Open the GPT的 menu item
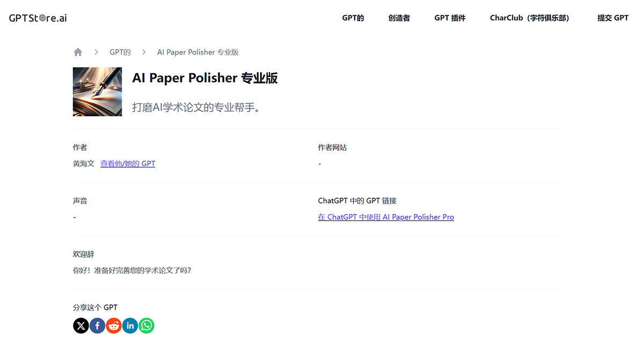 [353, 18]
